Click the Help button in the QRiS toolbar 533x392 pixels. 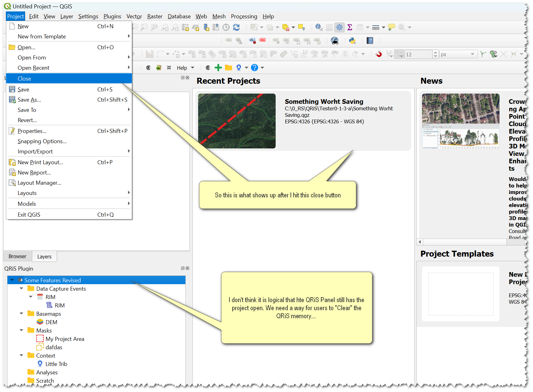(182, 68)
